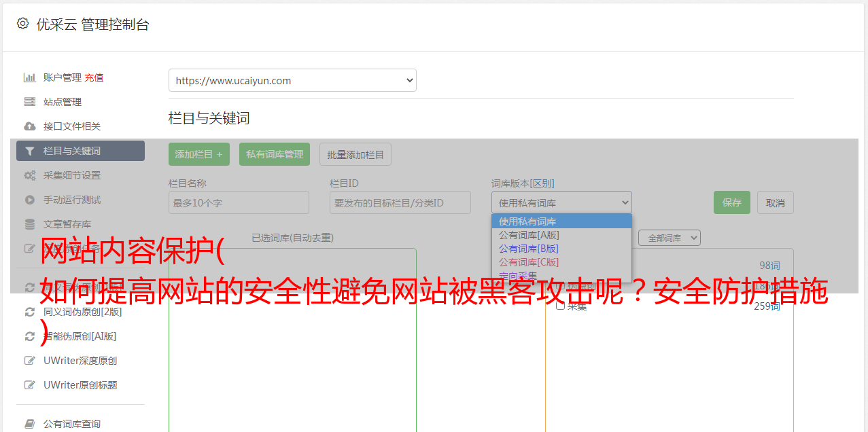Click the gears icon beside 采集细节设置
This screenshot has height=432, width=868.
(30, 175)
